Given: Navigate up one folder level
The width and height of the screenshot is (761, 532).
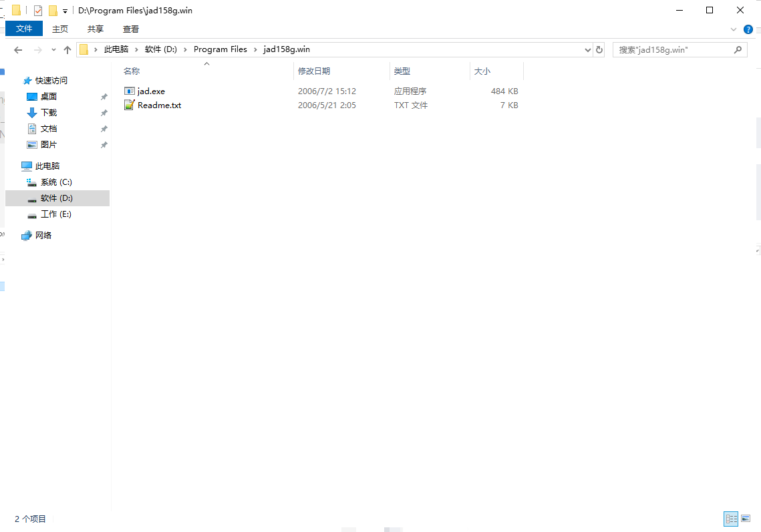Looking at the screenshot, I should click(x=67, y=49).
